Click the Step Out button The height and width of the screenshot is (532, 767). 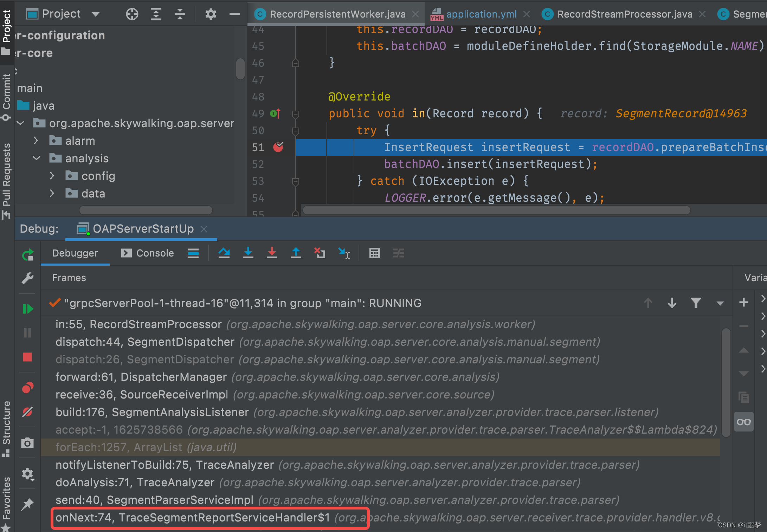pyautogui.click(x=296, y=253)
